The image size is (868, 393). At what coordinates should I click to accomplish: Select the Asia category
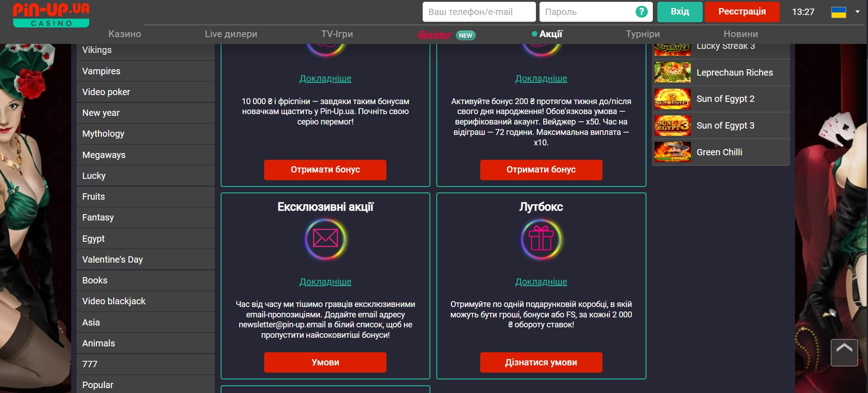[x=145, y=322]
